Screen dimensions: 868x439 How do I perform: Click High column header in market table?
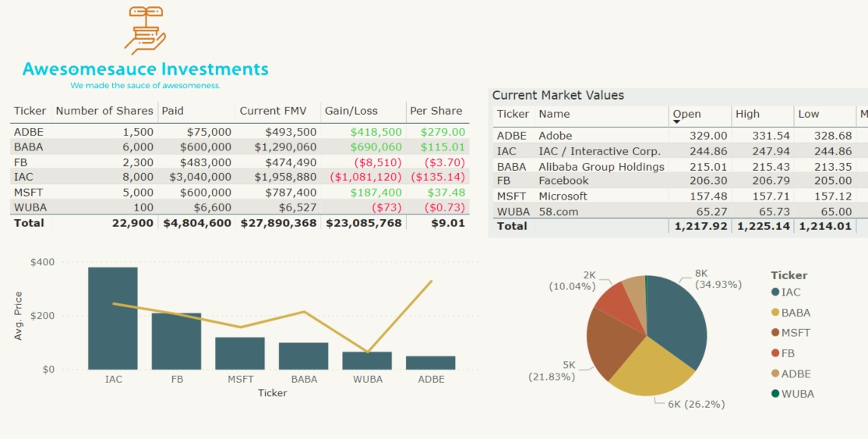747,114
